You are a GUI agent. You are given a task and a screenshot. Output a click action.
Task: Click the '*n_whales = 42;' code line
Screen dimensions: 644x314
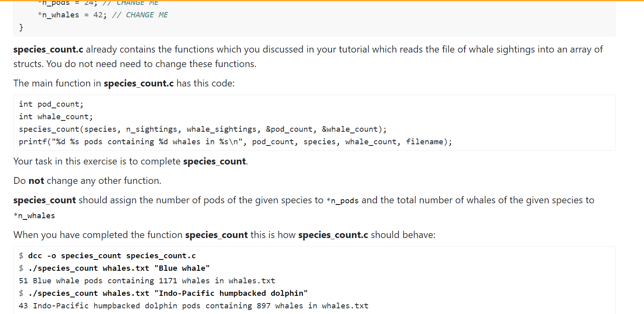(x=103, y=15)
